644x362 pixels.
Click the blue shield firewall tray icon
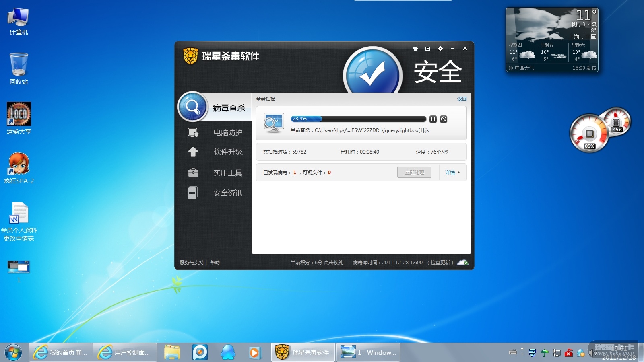tap(533, 353)
